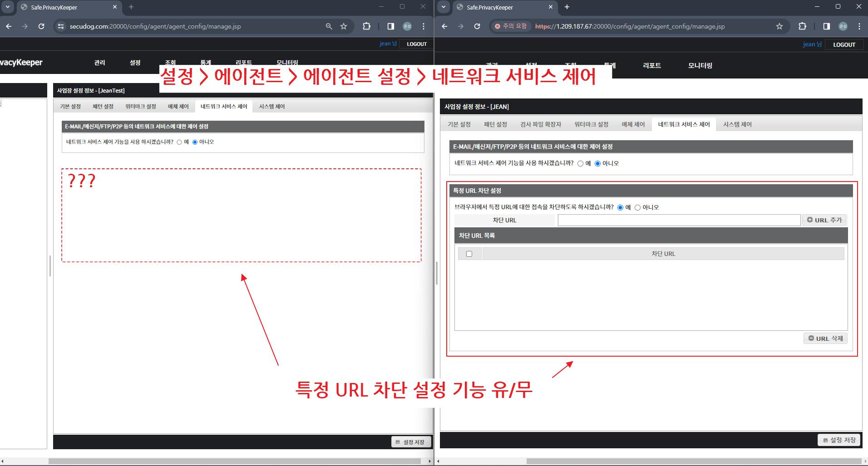Image resolution: width=868 pixels, height=466 pixels.
Task: Open '모니터링' menu in right window
Action: click(700, 65)
